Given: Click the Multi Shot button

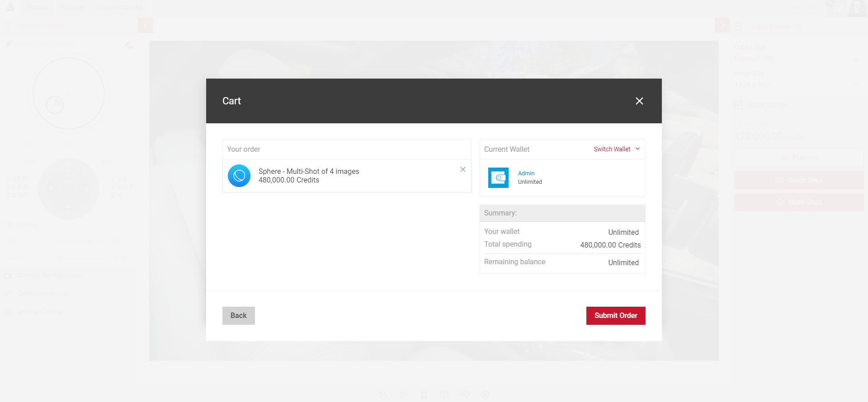Looking at the screenshot, I should [799, 202].
